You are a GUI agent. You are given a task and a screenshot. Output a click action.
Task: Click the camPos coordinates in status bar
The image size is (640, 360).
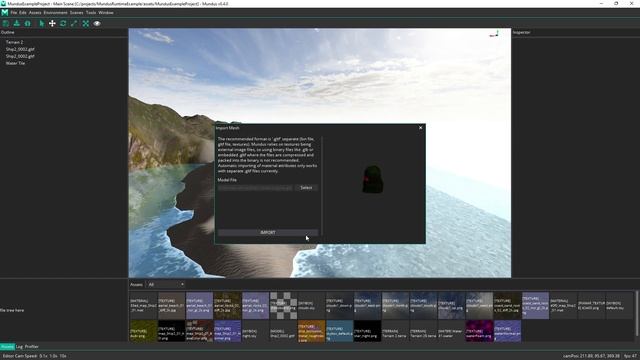(x=591, y=356)
